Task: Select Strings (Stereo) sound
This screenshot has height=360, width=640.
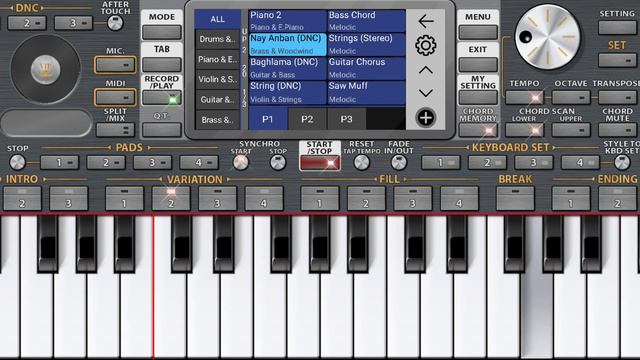Action: click(x=367, y=44)
